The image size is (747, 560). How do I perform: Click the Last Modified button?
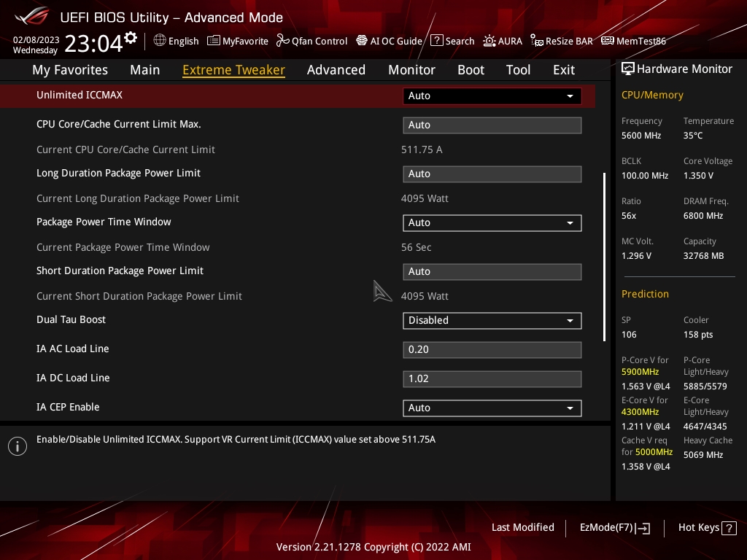tap(522, 527)
